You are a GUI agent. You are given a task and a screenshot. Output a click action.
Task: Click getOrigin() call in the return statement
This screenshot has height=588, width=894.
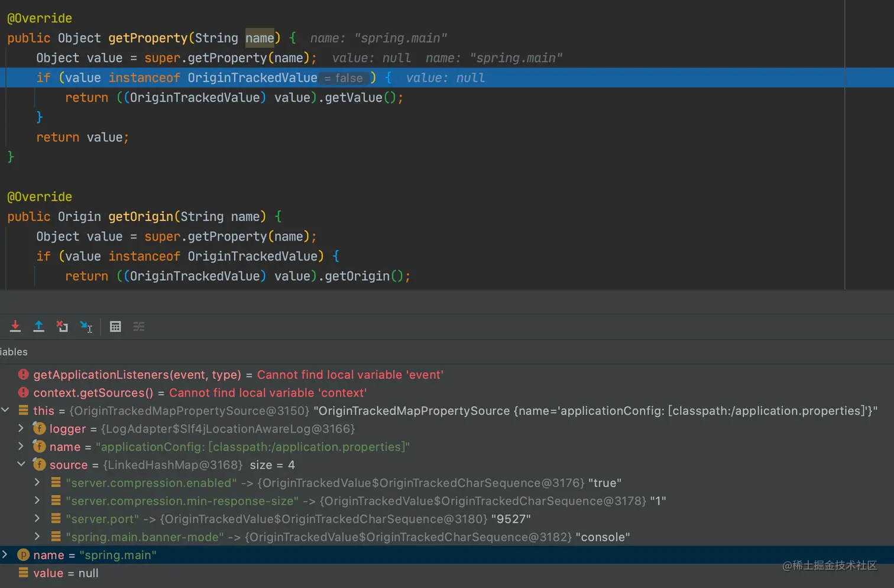pyautogui.click(x=364, y=276)
